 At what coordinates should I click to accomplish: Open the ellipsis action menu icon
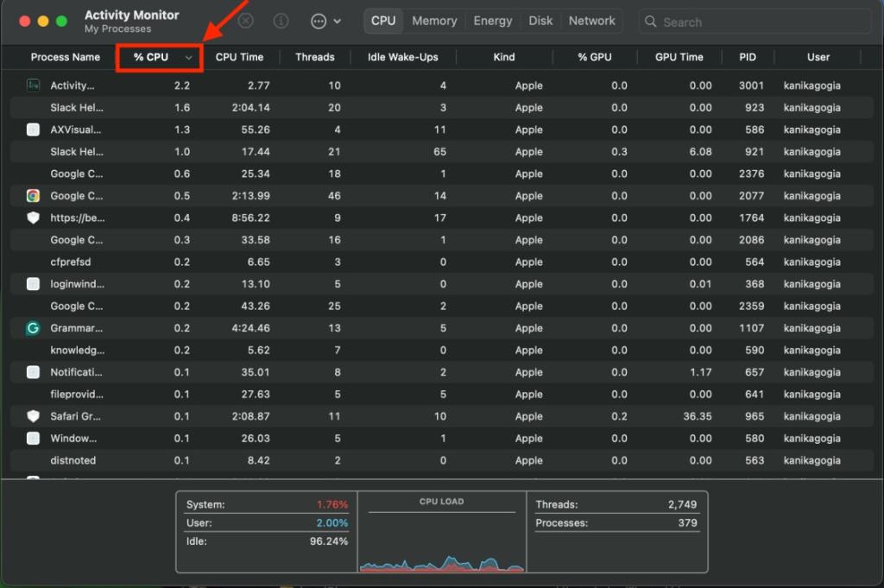[319, 22]
